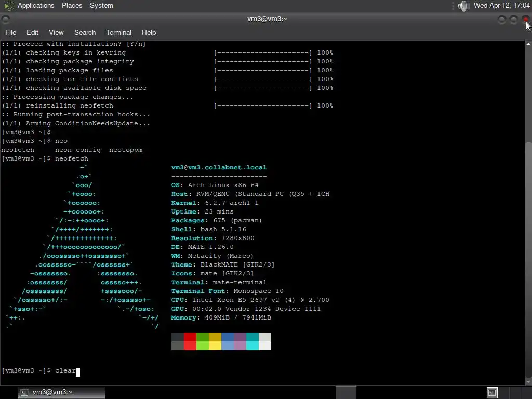The width and height of the screenshot is (532, 399).
Task: Open the Search menu
Action: click(85, 33)
